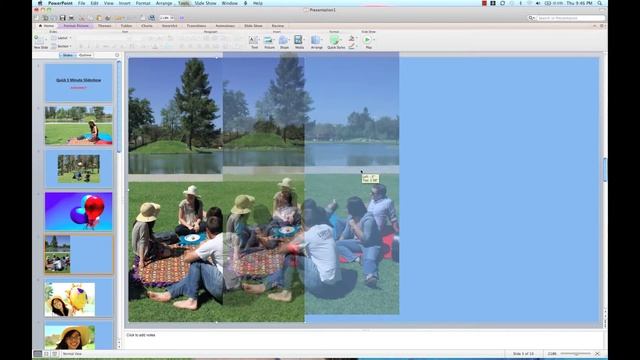Open the Insert menu
This screenshot has width=640, height=360.
click(x=124, y=3)
